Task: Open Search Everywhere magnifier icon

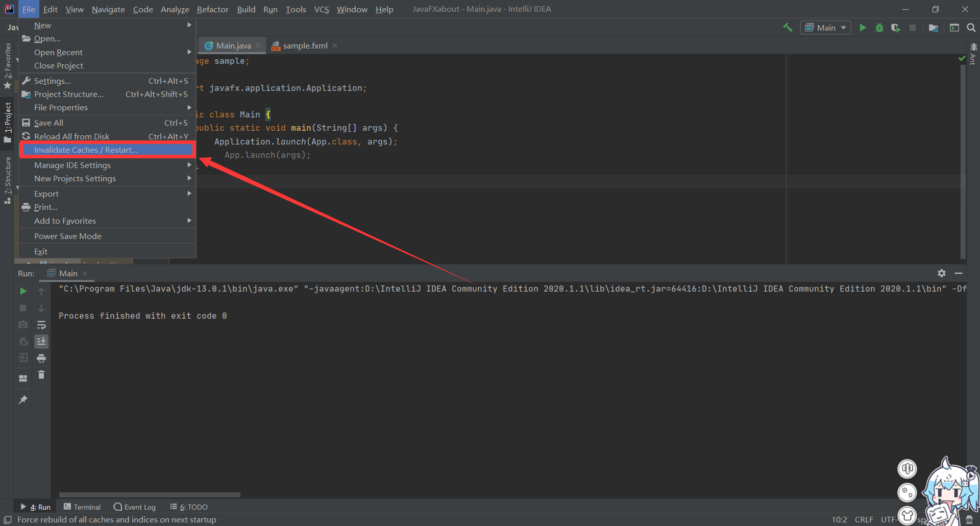Action: pyautogui.click(x=971, y=28)
